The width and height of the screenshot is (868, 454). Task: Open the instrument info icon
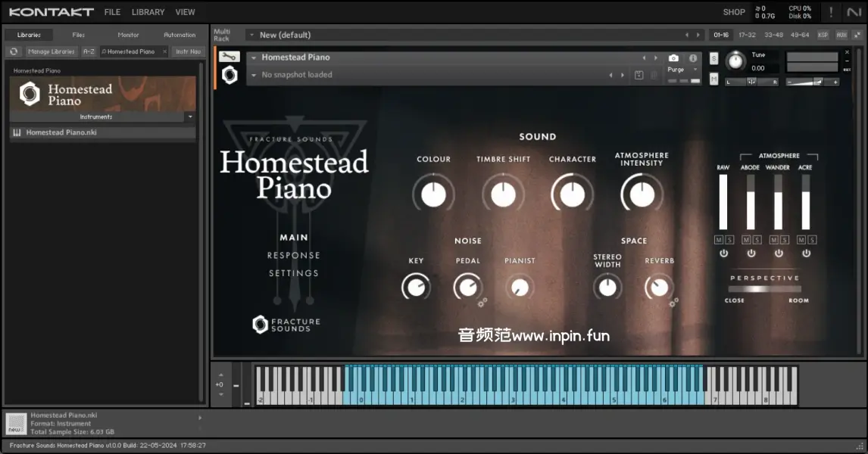point(692,58)
